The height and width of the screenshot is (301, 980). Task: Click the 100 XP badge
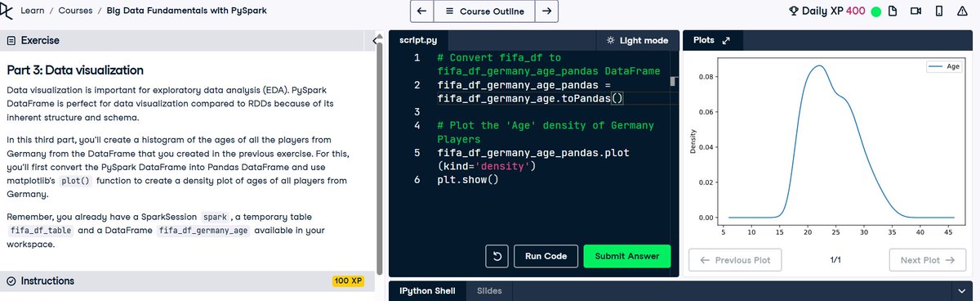pos(347,281)
